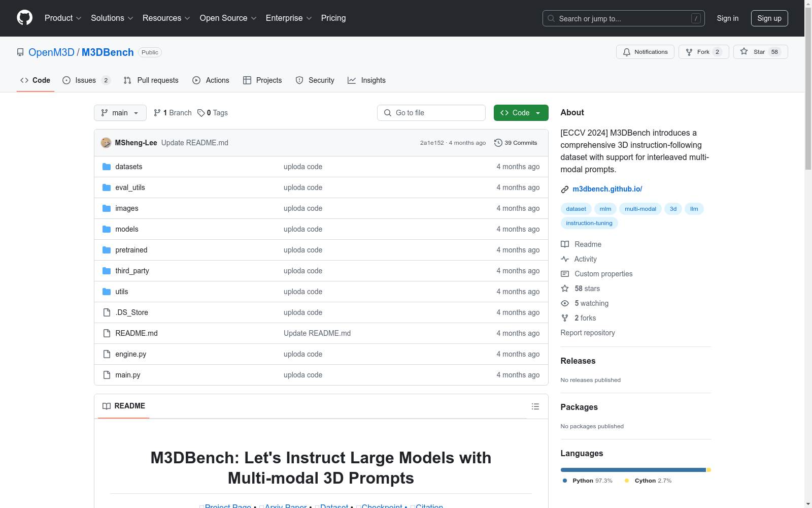Click the multi-modal topic tag

[x=640, y=209]
